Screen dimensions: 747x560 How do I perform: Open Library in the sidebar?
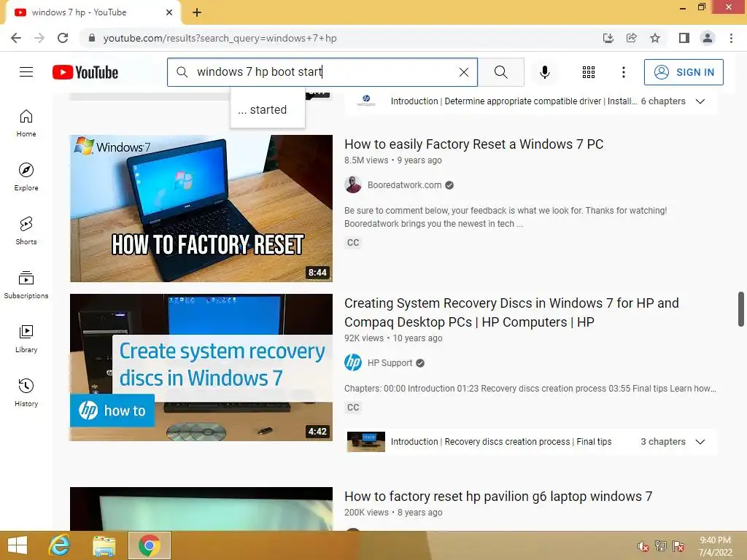click(26, 338)
